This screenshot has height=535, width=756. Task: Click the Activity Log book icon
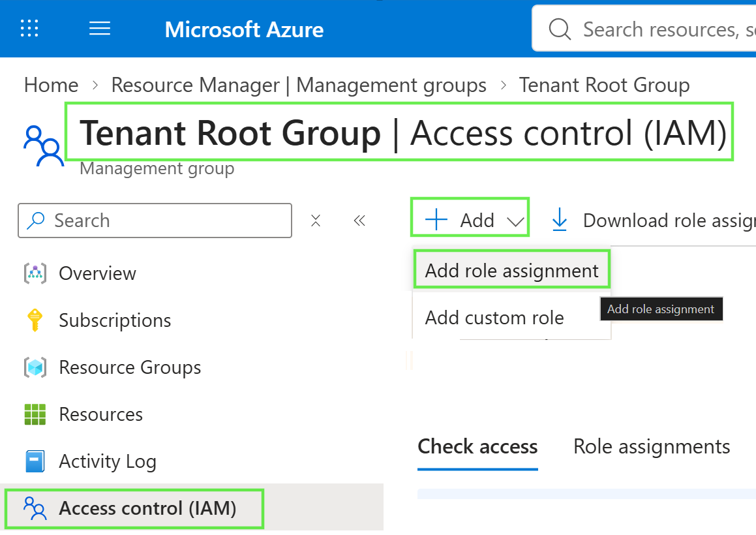pyautogui.click(x=35, y=461)
